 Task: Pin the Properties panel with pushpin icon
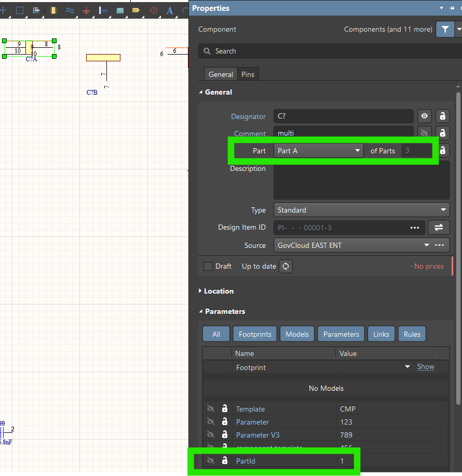(x=452, y=8)
